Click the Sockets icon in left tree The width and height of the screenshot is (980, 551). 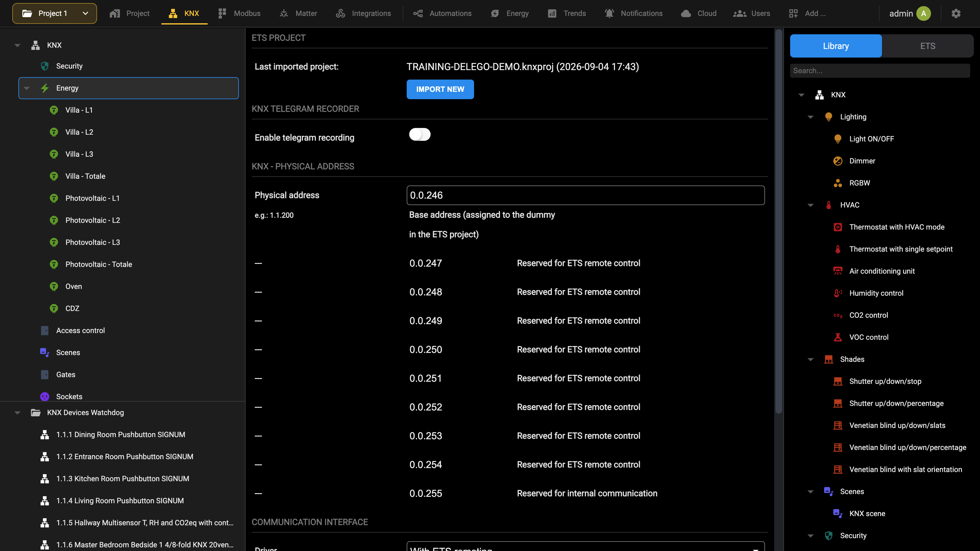(x=44, y=397)
